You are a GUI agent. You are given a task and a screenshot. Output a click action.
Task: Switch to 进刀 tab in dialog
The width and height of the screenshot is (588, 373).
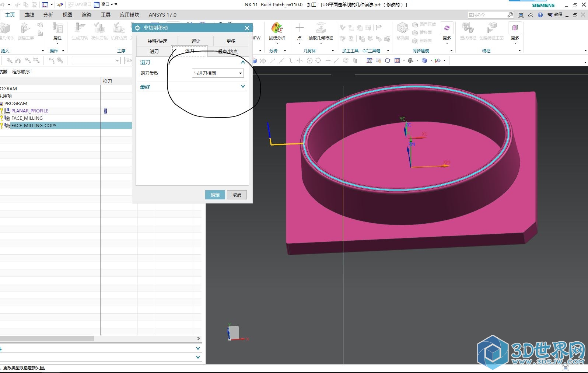pos(154,51)
